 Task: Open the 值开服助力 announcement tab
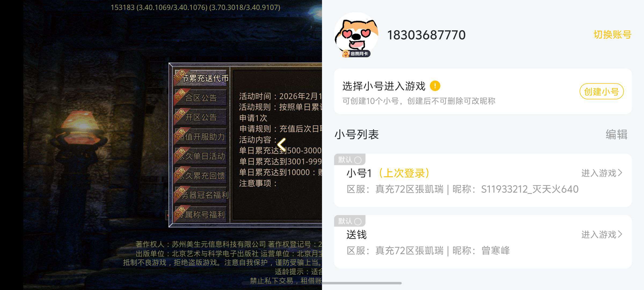(200, 137)
